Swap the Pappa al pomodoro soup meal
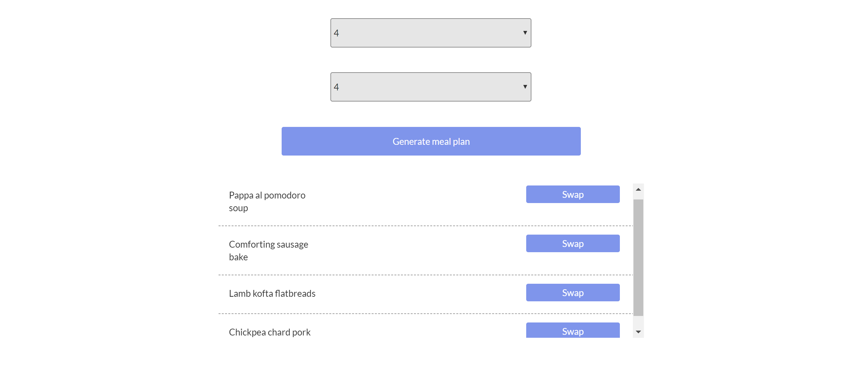This screenshot has height=369, width=868. click(572, 194)
